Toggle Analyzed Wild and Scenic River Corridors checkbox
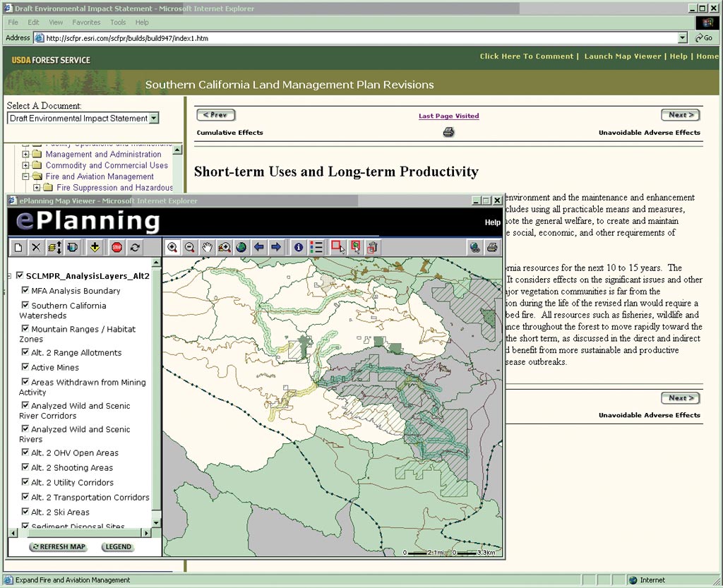Viewport: 723px width, 588px height. pos(25,404)
